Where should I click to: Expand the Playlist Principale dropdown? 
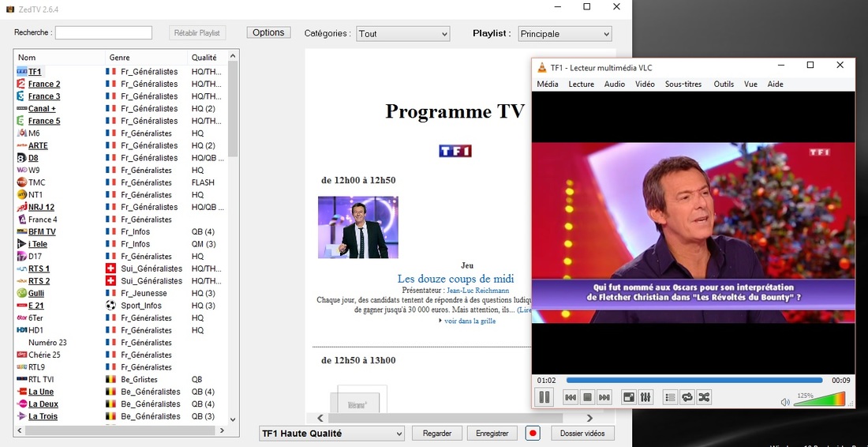565,34
